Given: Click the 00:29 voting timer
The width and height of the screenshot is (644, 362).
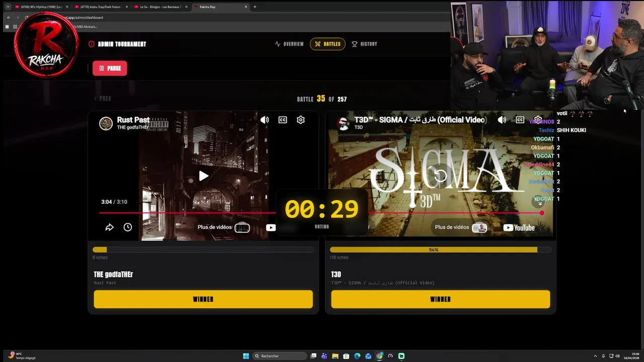Looking at the screenshot, I should click(x=321, y=209).
